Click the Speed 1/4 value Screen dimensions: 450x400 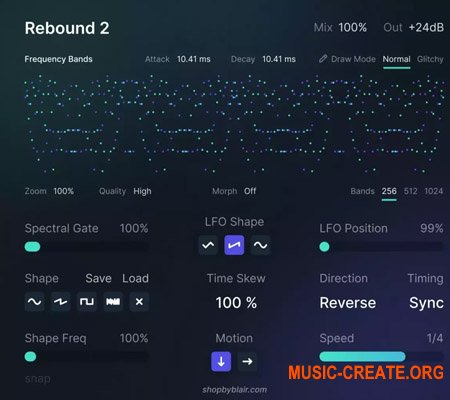tap(435, 338)
